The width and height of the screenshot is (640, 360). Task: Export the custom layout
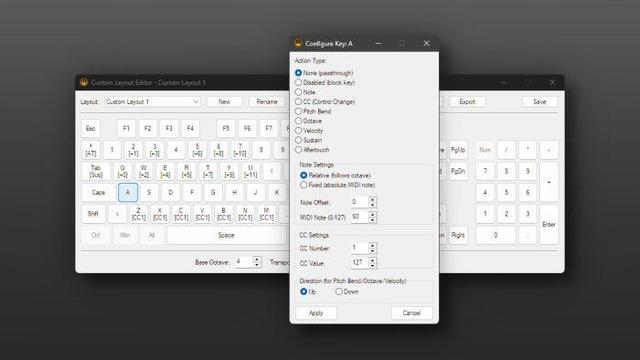point(467,102)
